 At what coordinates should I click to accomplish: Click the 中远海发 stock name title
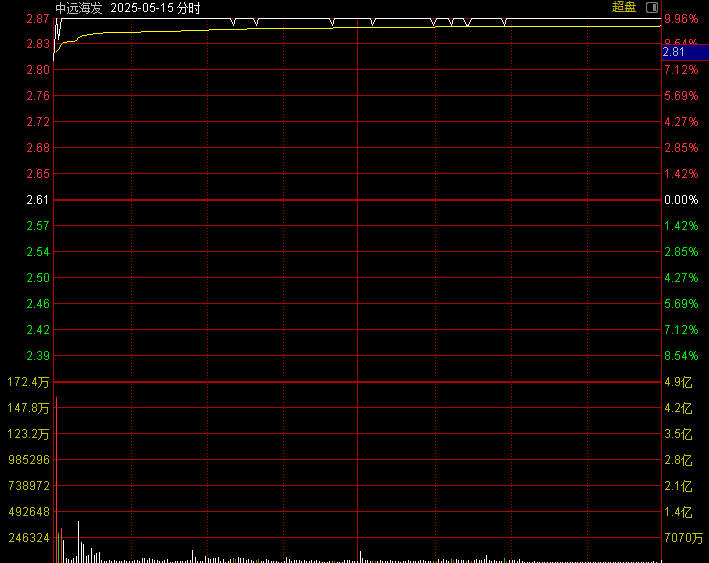pyautogui.click(x=79, y=7)
